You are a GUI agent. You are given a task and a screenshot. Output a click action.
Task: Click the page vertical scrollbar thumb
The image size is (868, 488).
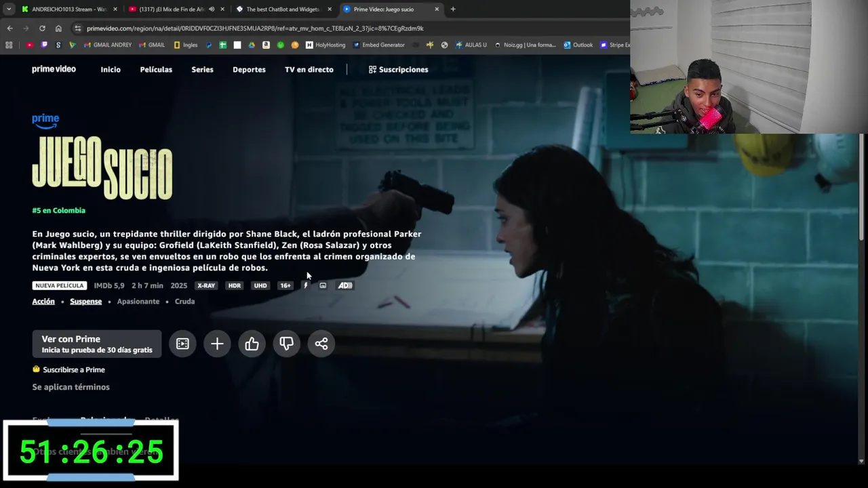(x=862, y=186)
